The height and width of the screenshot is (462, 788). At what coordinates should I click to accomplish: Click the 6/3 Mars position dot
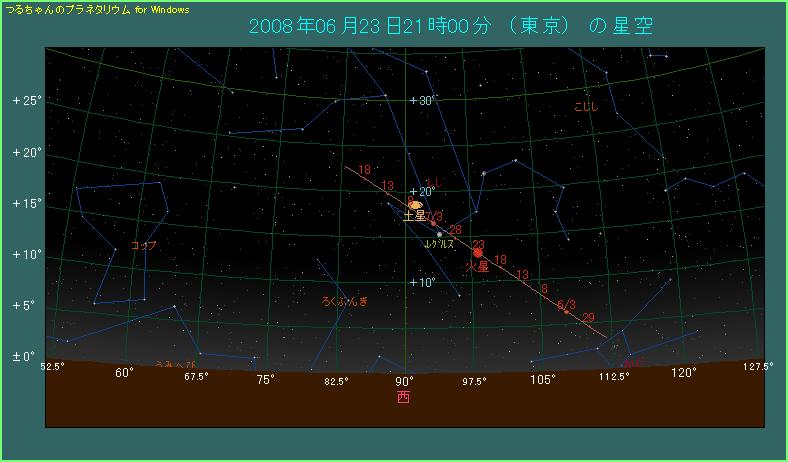[x=566, y=312]
